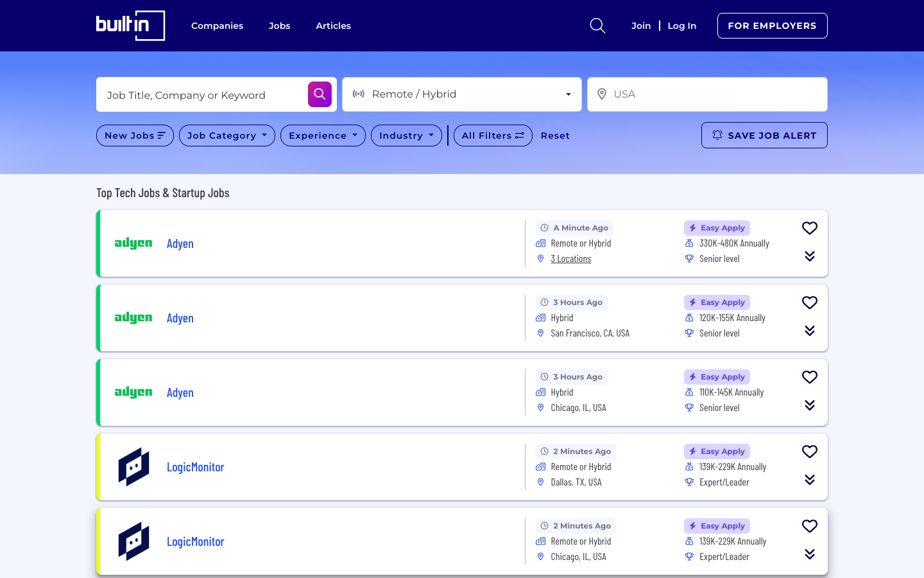Open All Filters panel
The width and height of the screenshot is (924, 578).
coord(493,136)
